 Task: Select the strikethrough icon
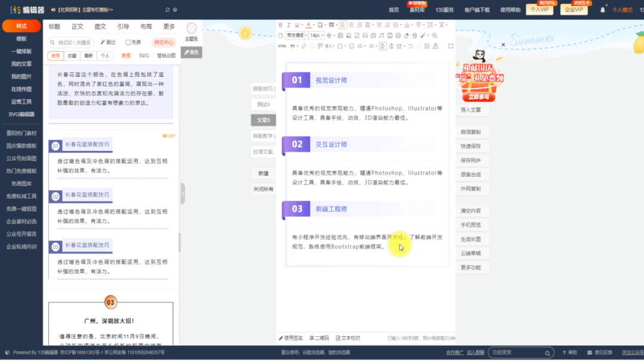coord(328,36)
